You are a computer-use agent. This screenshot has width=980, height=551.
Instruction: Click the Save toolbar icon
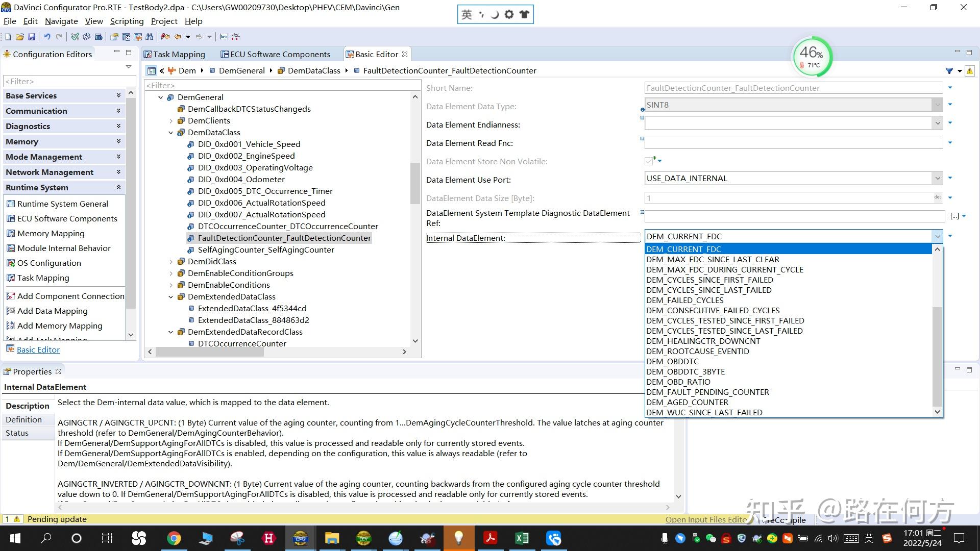[32, 37]
